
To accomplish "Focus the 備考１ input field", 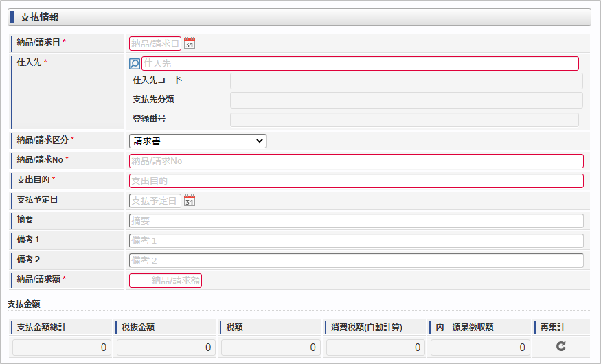I will (x=356, y=240).
